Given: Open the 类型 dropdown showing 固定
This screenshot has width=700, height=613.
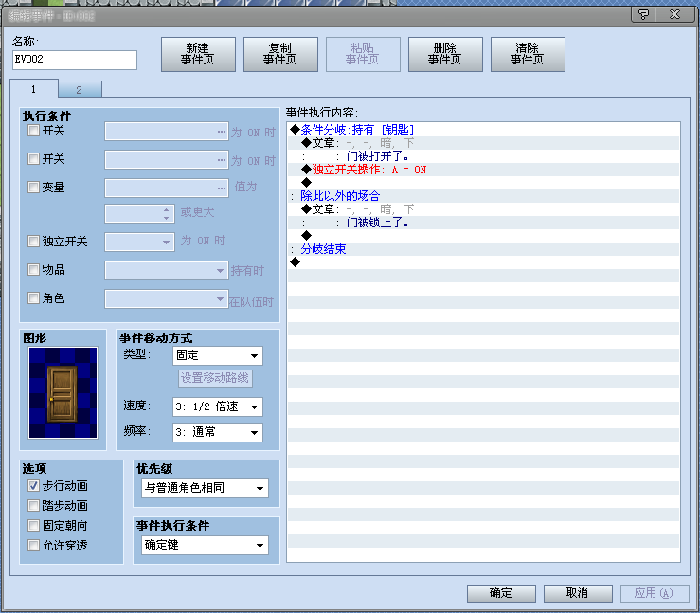Looking at the screenshot, I should 218,356.
